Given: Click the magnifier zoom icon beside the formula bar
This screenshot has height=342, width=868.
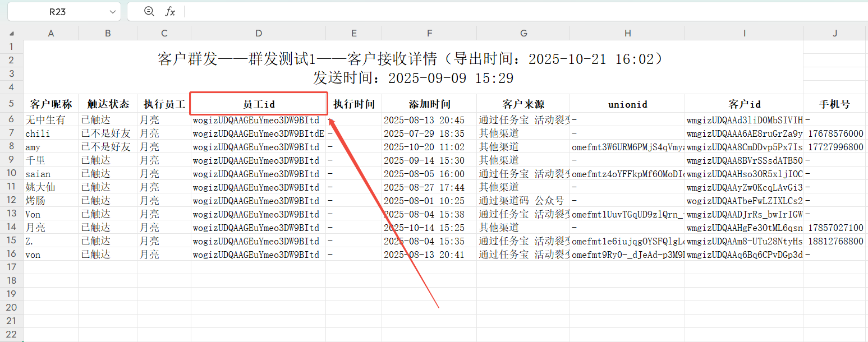Looking at the screenshot, I should coord(149,11).
